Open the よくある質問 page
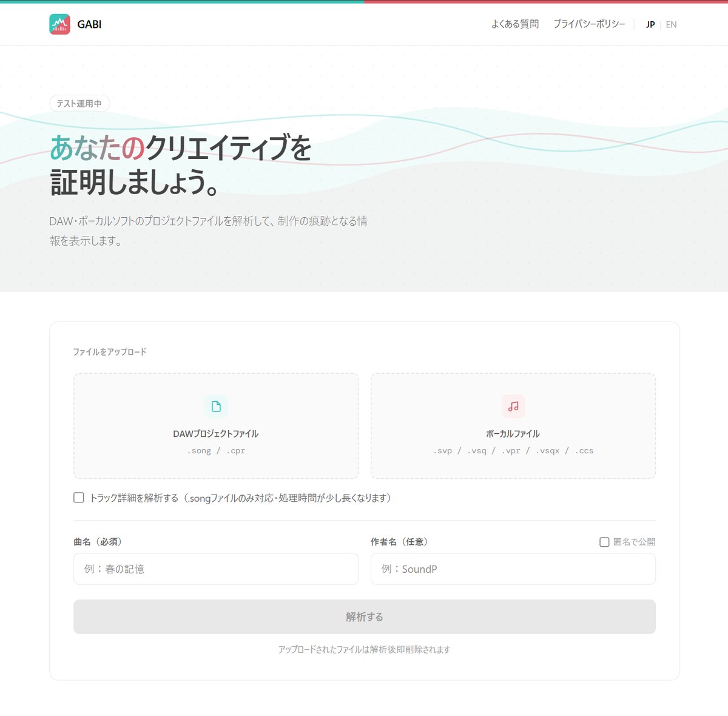 click(x=515, y=24)
